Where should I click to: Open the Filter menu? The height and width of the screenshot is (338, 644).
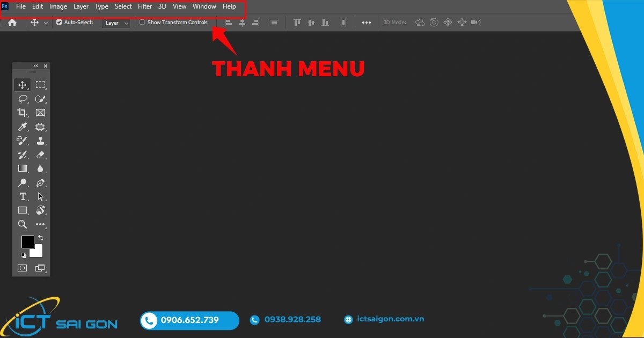(145, 6)
